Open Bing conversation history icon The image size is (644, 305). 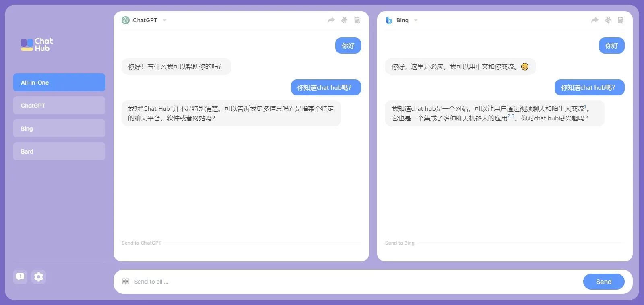pyautogui.click(x=621, y=20)
